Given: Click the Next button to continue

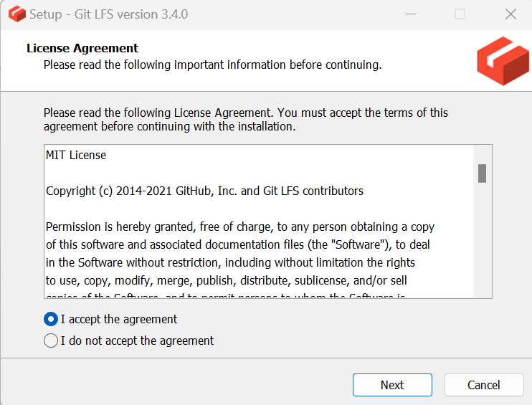Looking at the screenshot, I should tap(392, 385).
